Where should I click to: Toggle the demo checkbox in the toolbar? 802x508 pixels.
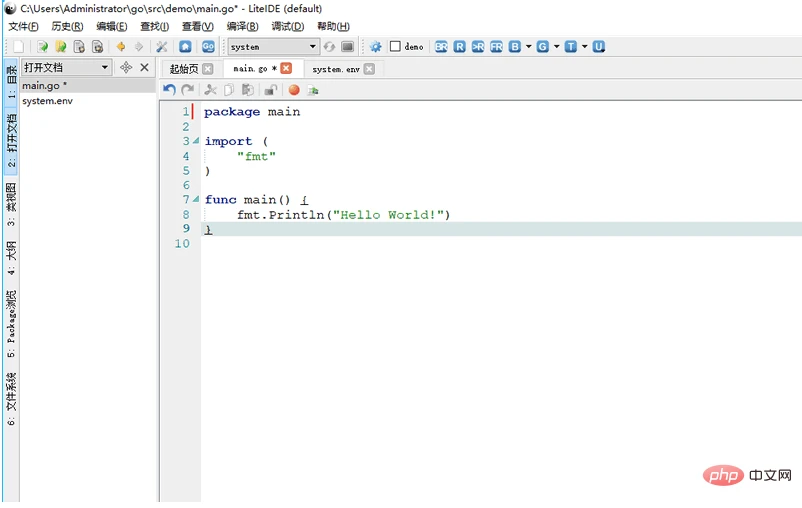click(x=395, y=47)
